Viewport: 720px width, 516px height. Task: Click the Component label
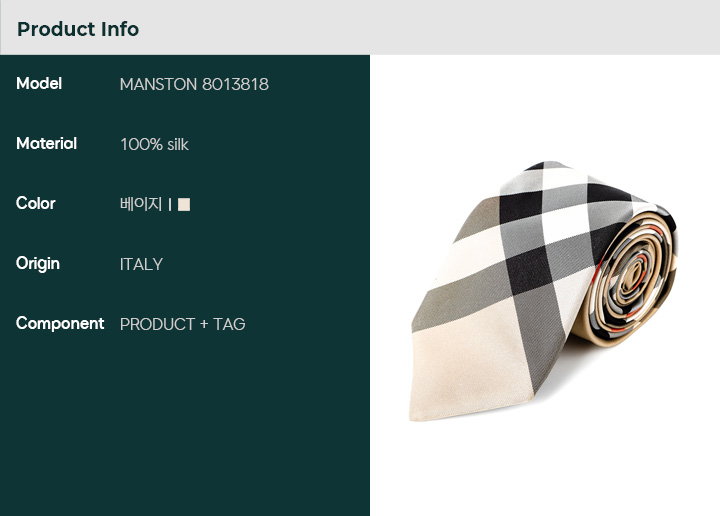point(60,324)
